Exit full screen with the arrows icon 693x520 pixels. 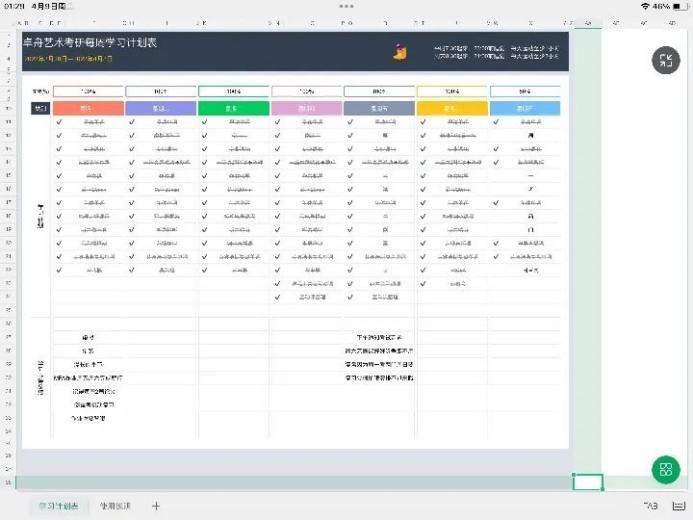[666, 60]
